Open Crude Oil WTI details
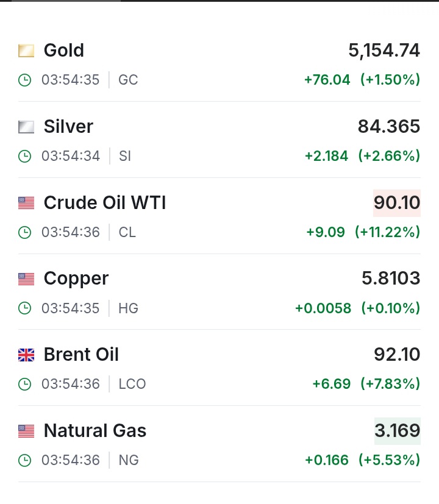The image size is (439, 504). (105, 203)
